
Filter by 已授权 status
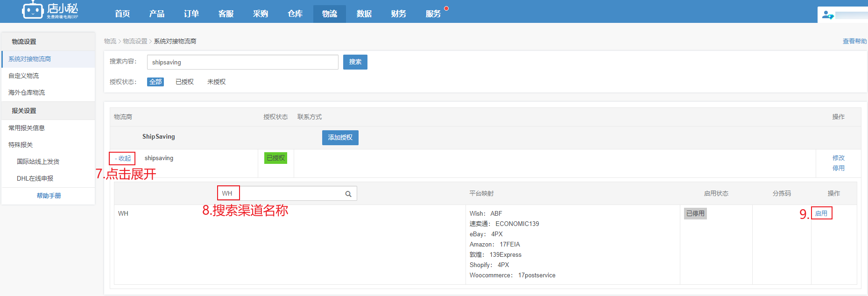click(x=184, y=82)
